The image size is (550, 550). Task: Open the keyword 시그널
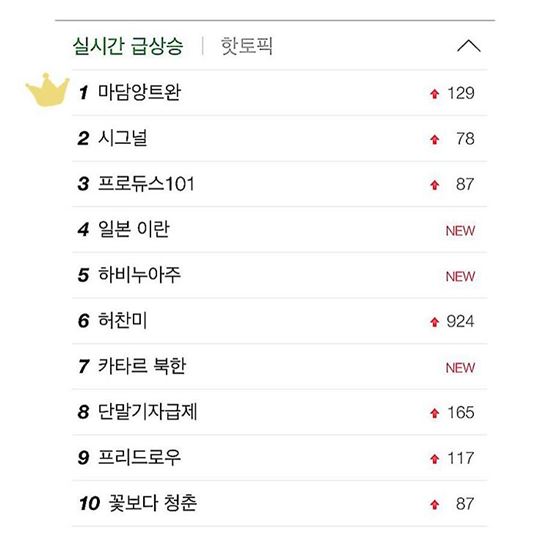(122, 138)
